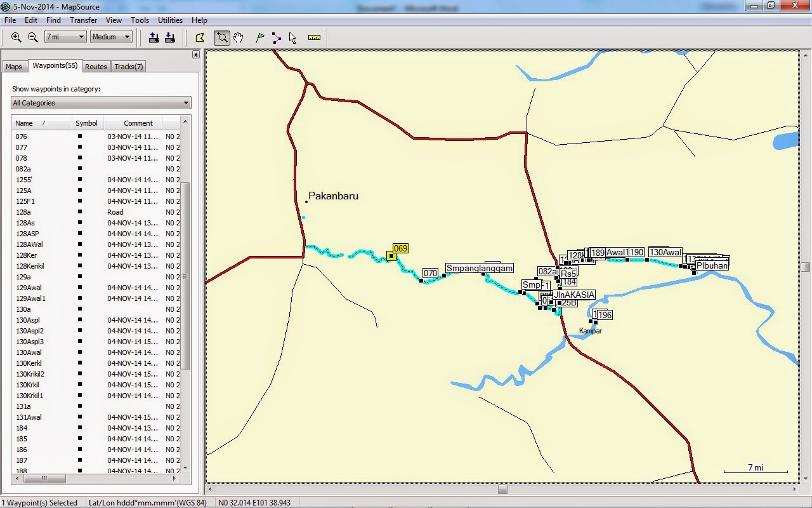The width and height of the screenshot is (812, 508).
Task: Open the Transfer menu
Action: coord(83,20)
